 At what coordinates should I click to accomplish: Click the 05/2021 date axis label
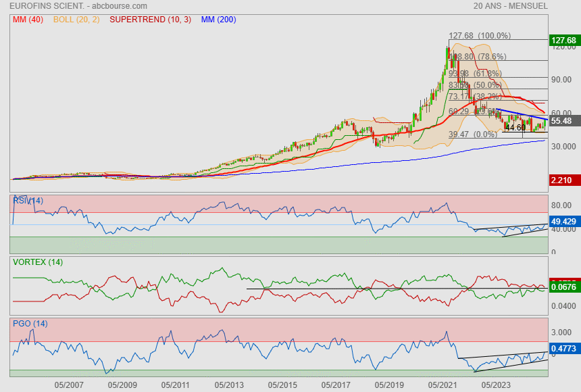click(443, 385)
